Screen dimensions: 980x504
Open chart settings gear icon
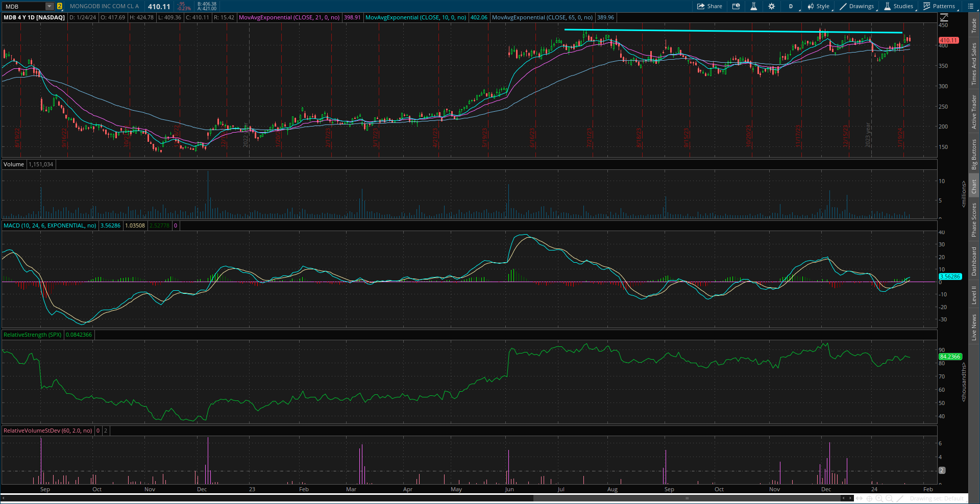(771, 6)
